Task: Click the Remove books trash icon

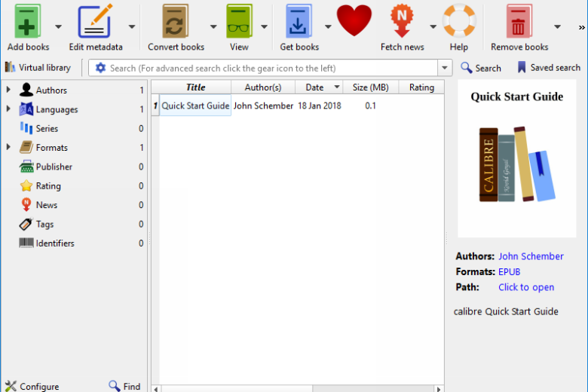Action: 519,22
